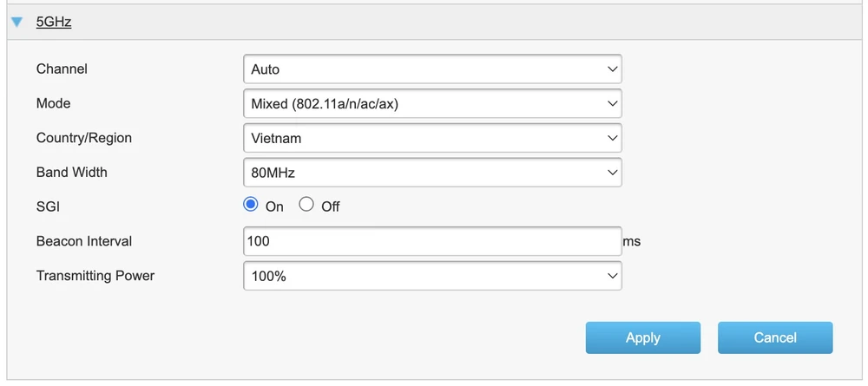Open the Country/Region dropdown showing Vietnam
Viewport: 868px width, 386px height.
(432, 138)
